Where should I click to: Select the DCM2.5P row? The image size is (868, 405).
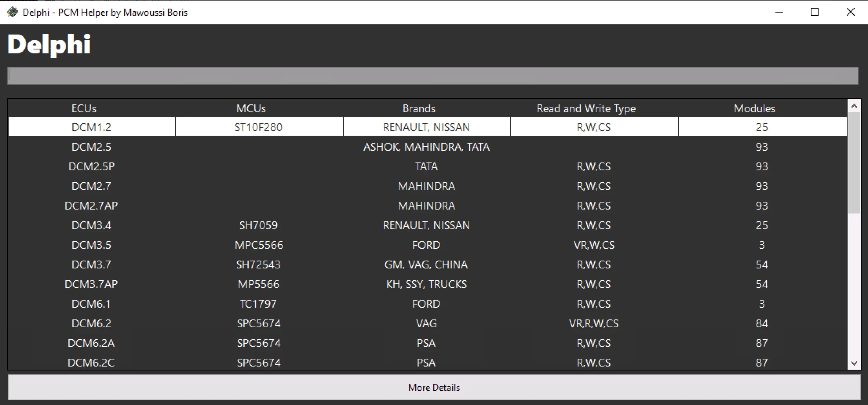[x=428, y=166]
